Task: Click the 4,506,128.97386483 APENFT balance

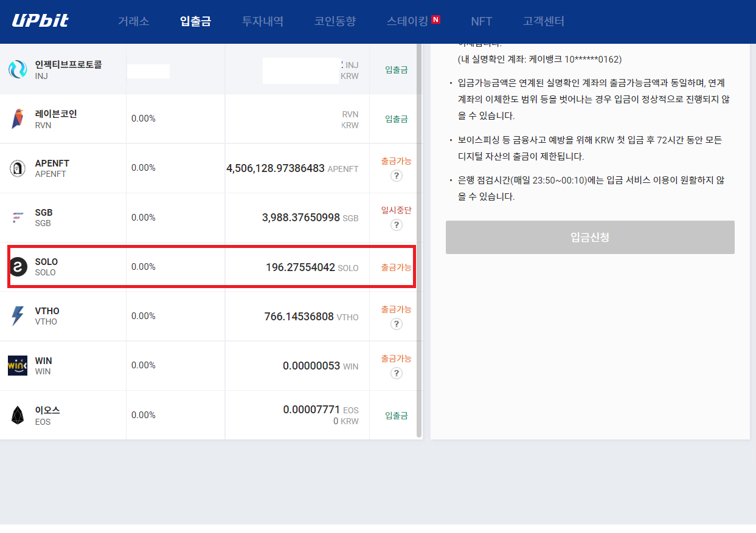Action: point(293,168)
